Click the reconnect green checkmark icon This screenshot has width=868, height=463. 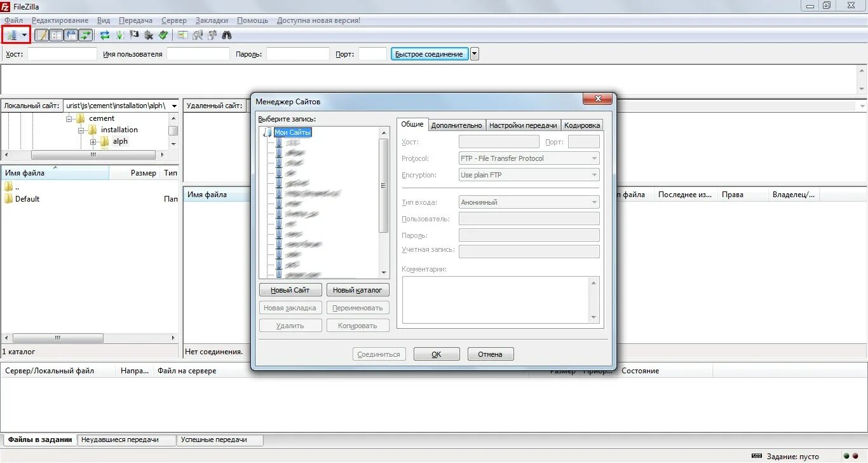(x=163, y=35)
